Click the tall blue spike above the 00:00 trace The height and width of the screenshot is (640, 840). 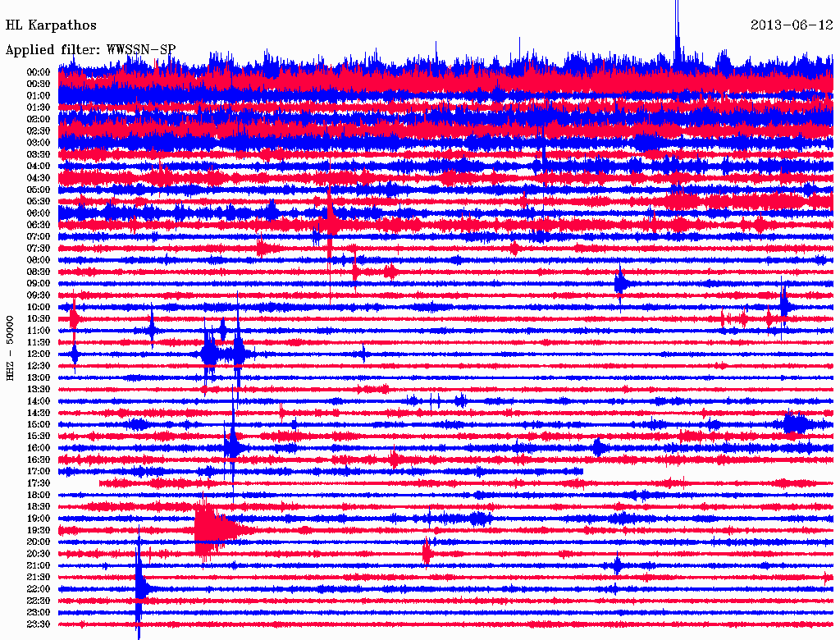[x=678, y=33]
